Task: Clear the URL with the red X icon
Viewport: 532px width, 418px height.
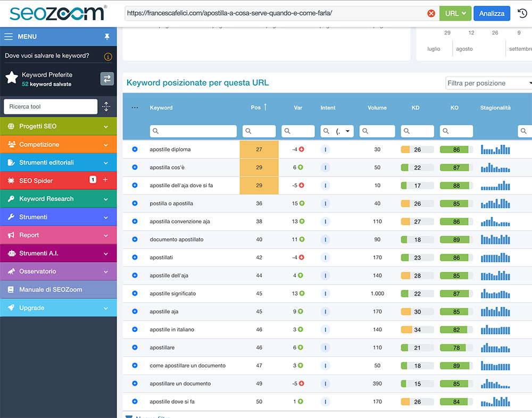Action: pyautogui.click(x=431, y=13)
